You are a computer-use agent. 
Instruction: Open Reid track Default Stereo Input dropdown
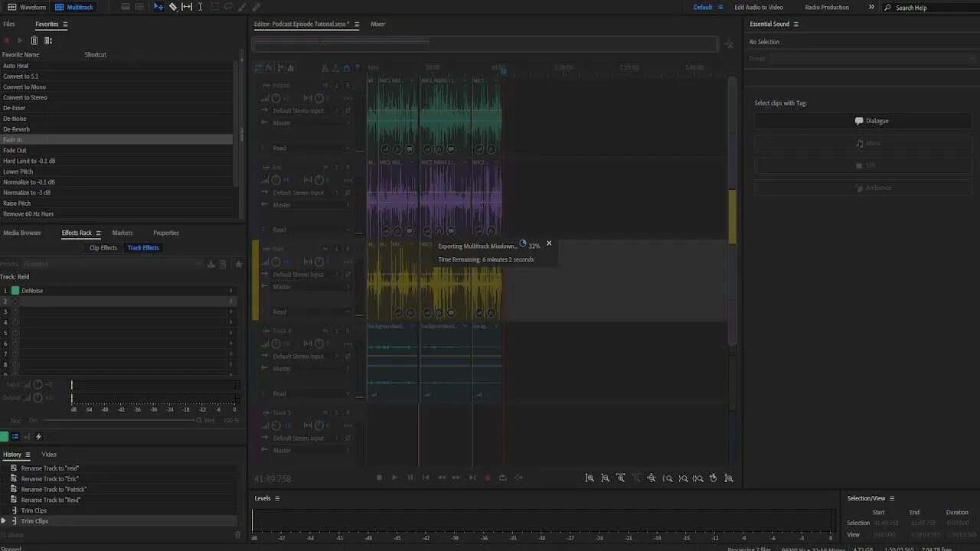[x=305, y=275]
